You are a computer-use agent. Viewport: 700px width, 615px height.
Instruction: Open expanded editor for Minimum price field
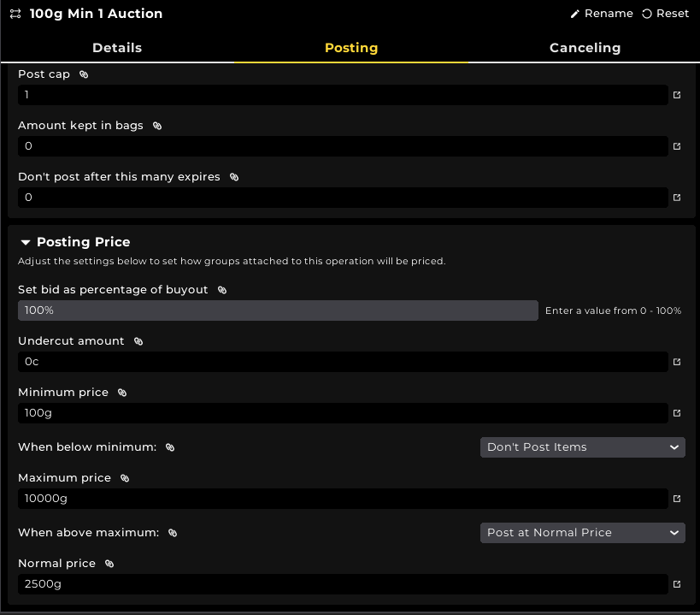pos(677,413)
